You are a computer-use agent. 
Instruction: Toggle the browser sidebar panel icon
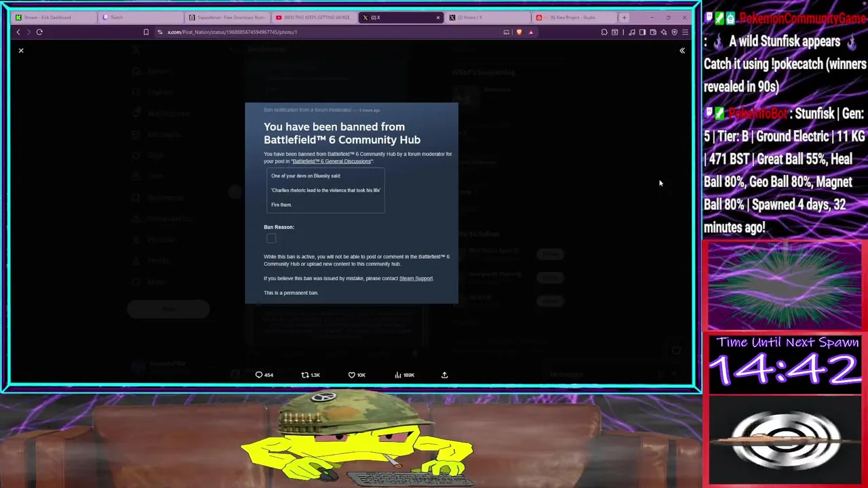[642, 32]
